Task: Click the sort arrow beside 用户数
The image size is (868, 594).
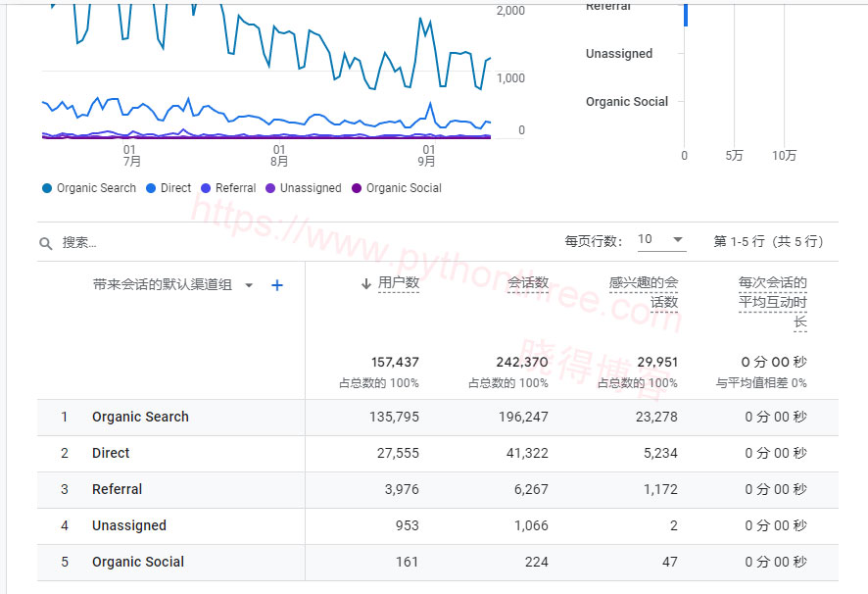Action: (366, 283)
